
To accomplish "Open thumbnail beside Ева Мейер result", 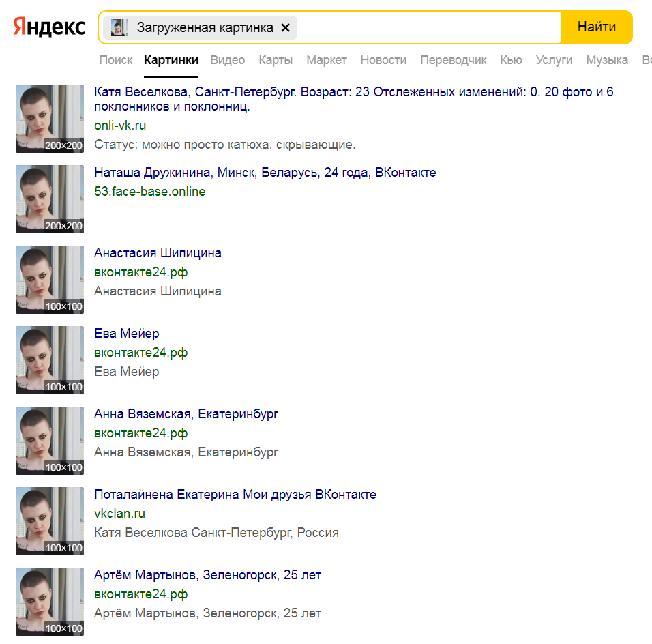I will point(50,360).
